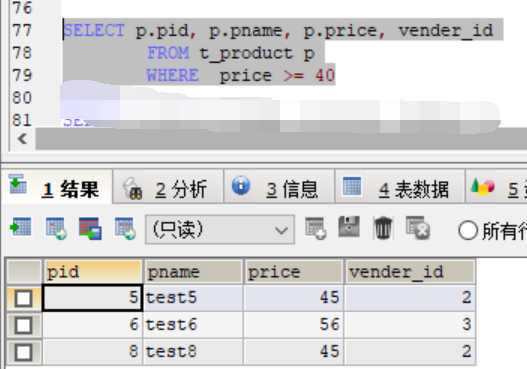Select the pid cell with value 6
The width and height of the screenshot is (527, 369).
(92, 325)
